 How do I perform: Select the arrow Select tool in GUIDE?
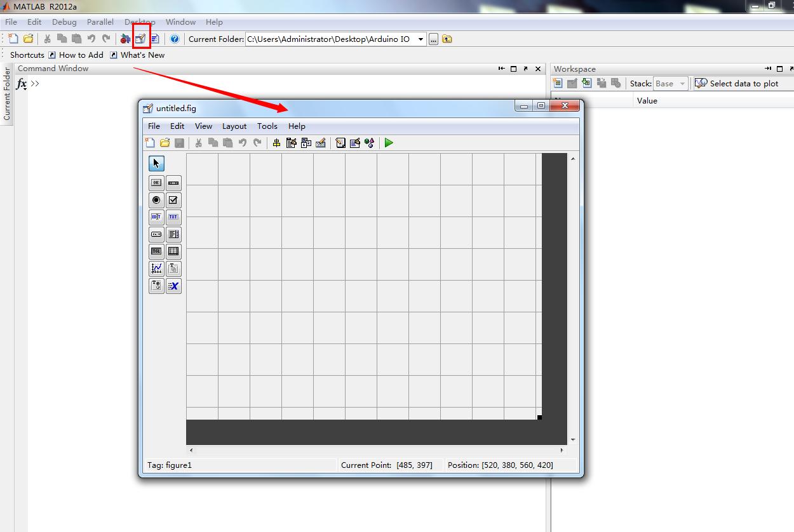click(156, 163)
